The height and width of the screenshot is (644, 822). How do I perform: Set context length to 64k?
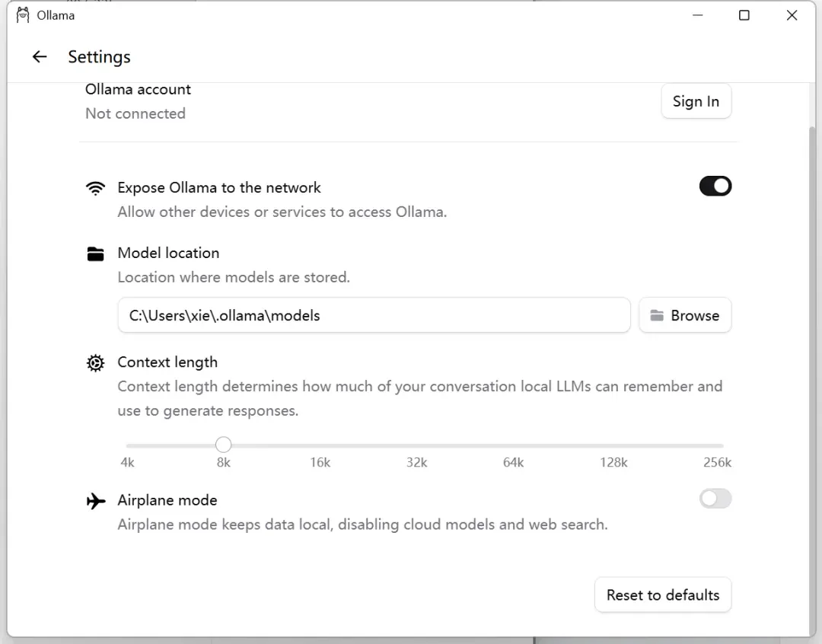click(513, 462)
